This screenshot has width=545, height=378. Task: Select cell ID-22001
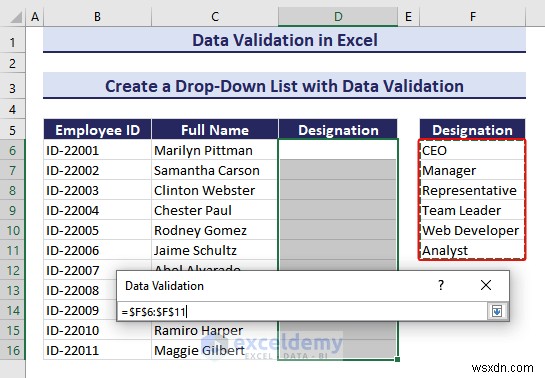point(97,150)
